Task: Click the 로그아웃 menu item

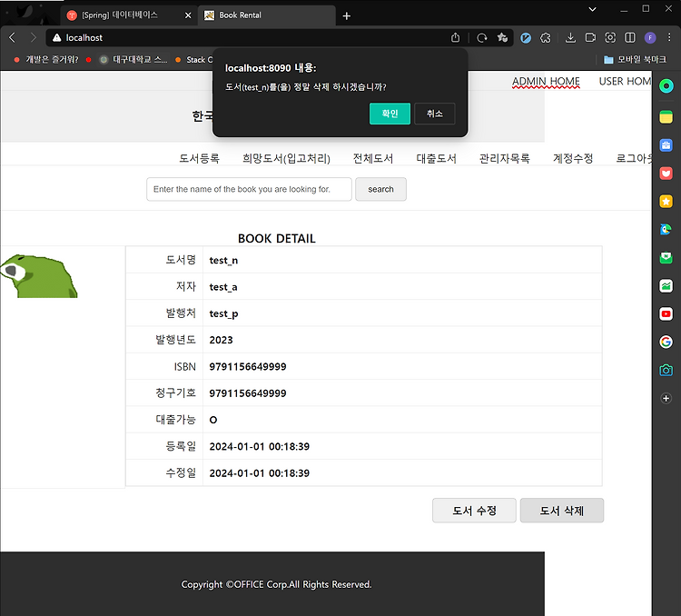Action: 634,158
